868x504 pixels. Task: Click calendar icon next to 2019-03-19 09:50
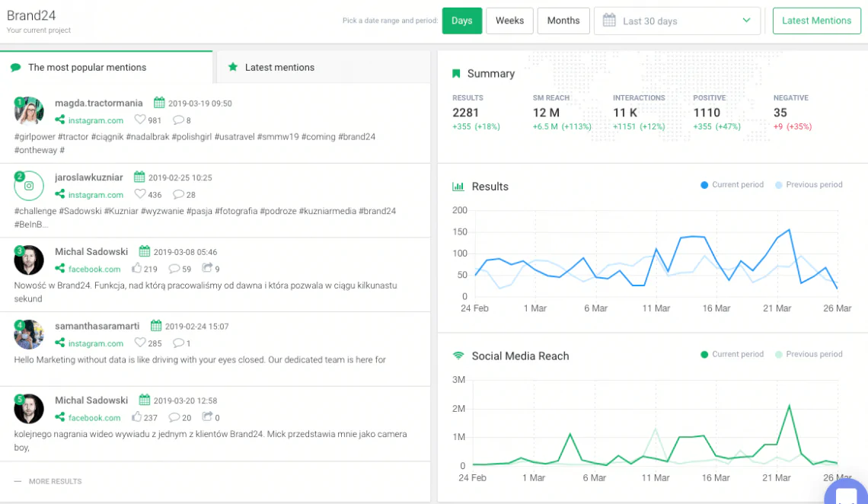point(159,102)
